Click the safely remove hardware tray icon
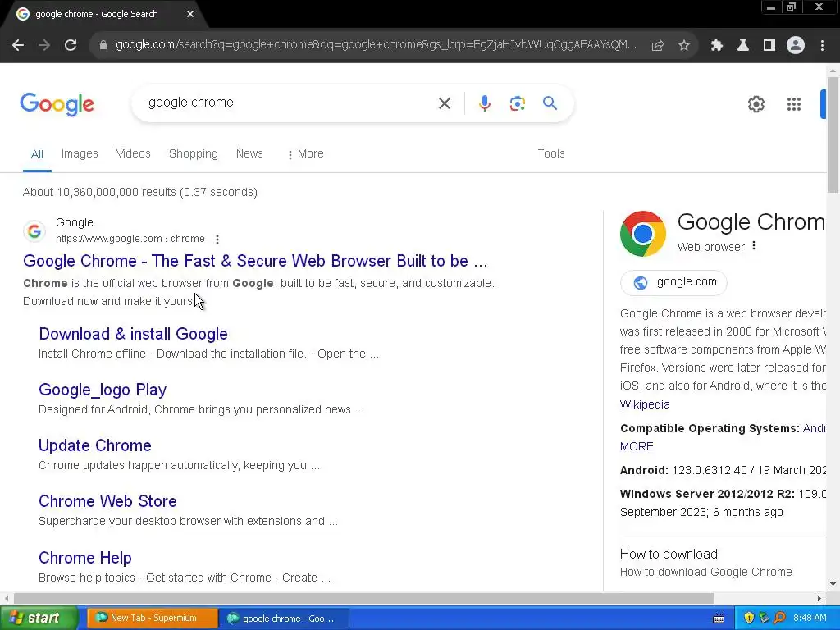 [764, 619]
